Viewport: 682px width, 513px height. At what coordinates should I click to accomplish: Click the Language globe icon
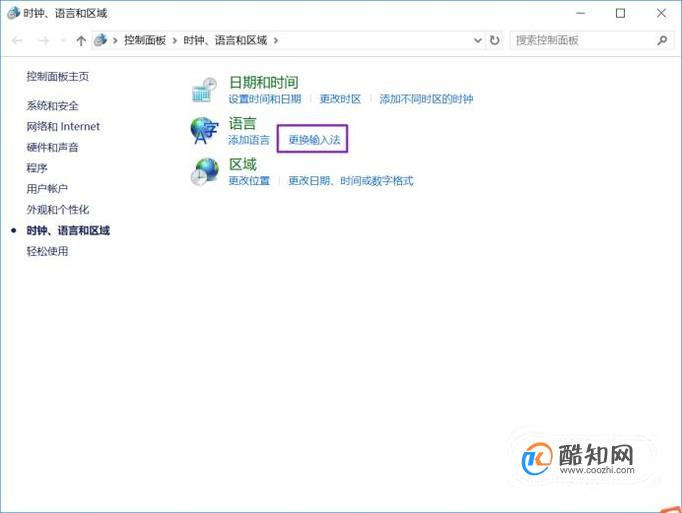(204, 131)
